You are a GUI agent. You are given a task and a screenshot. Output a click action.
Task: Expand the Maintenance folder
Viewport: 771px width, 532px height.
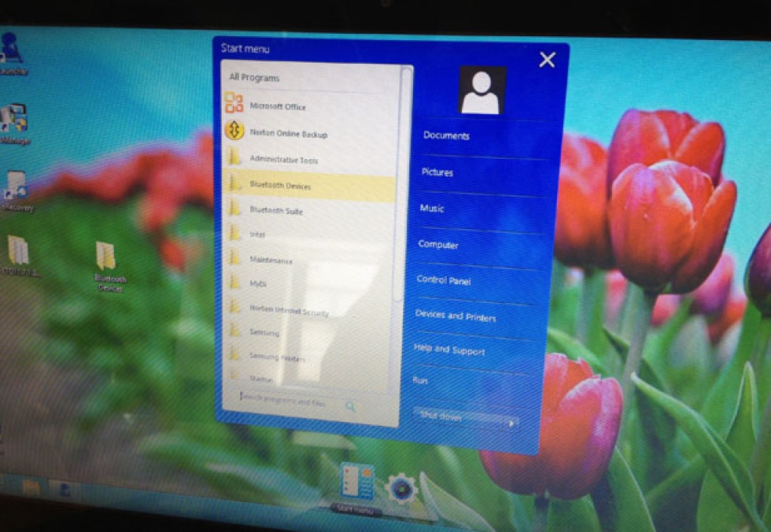(271, 260)
